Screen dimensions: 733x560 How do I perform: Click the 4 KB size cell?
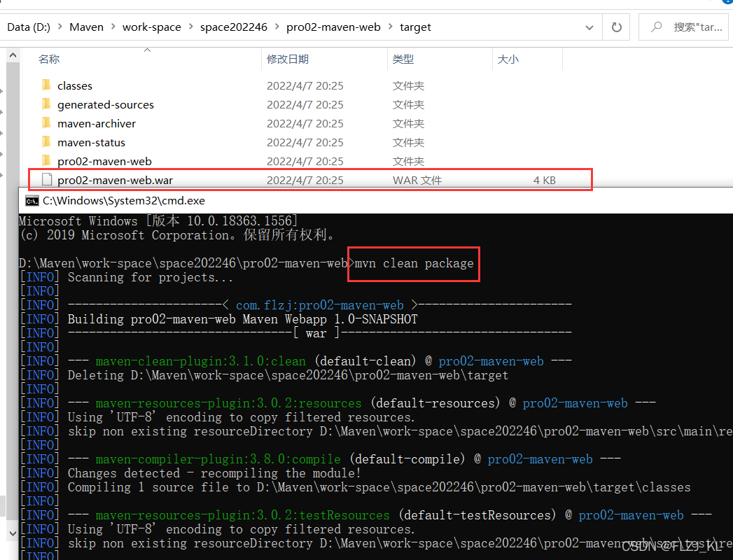[x=545, y=180]
